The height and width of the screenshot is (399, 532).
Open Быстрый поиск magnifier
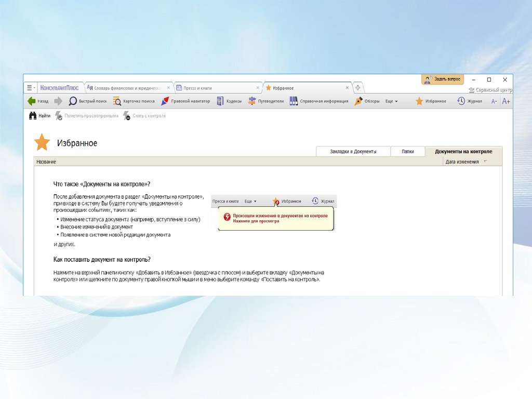click(88, 101)
